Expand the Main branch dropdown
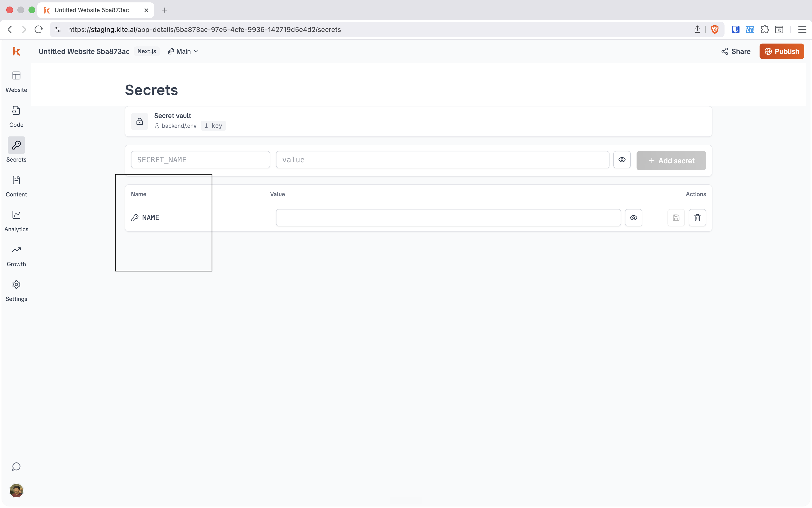This screenshot has height=508, width=812. (183, 51)
